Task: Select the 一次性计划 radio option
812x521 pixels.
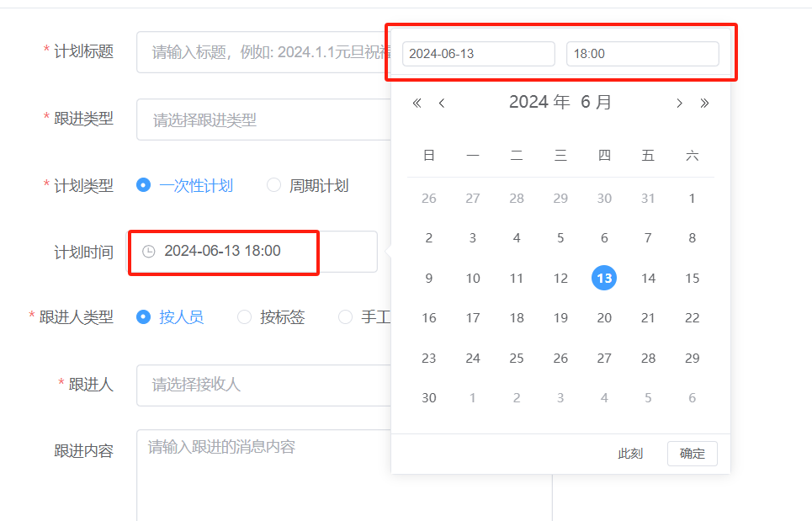Action: 144,185
